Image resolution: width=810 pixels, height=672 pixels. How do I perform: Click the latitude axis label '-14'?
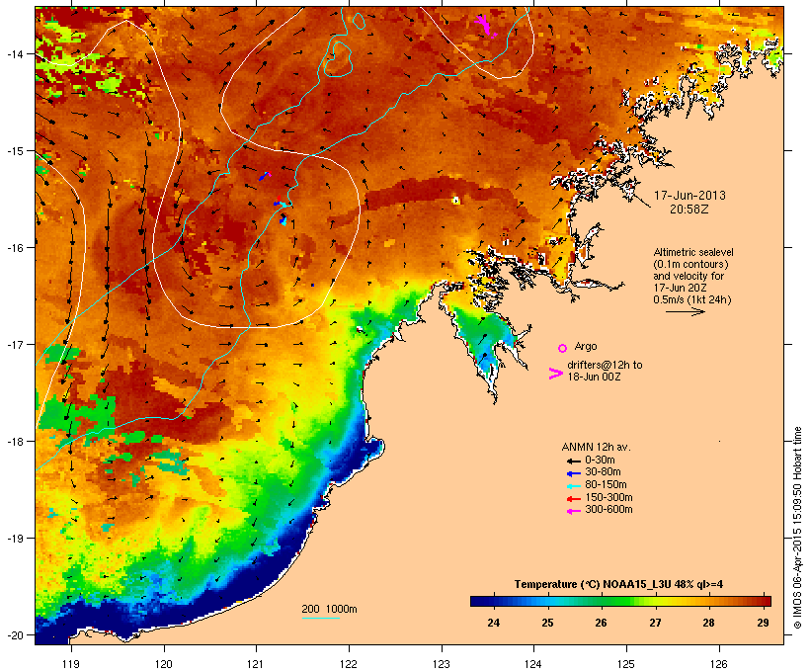[x=15, y=54]
